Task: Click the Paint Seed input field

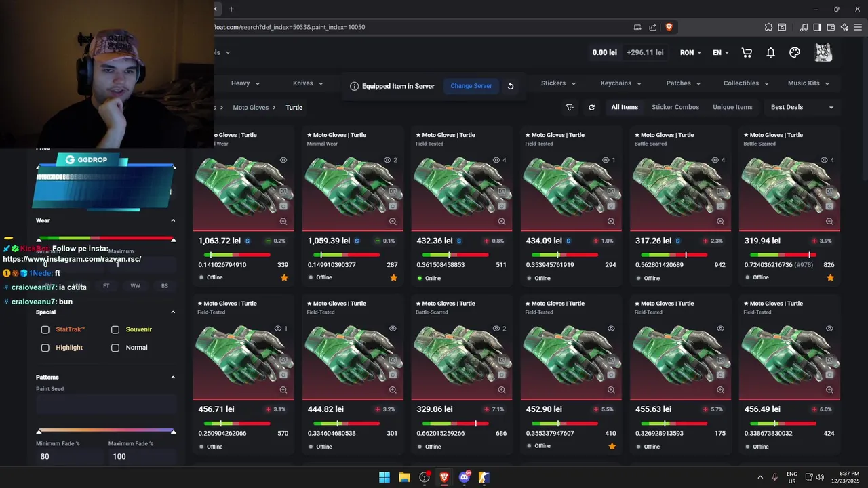Action: [106, 405]
